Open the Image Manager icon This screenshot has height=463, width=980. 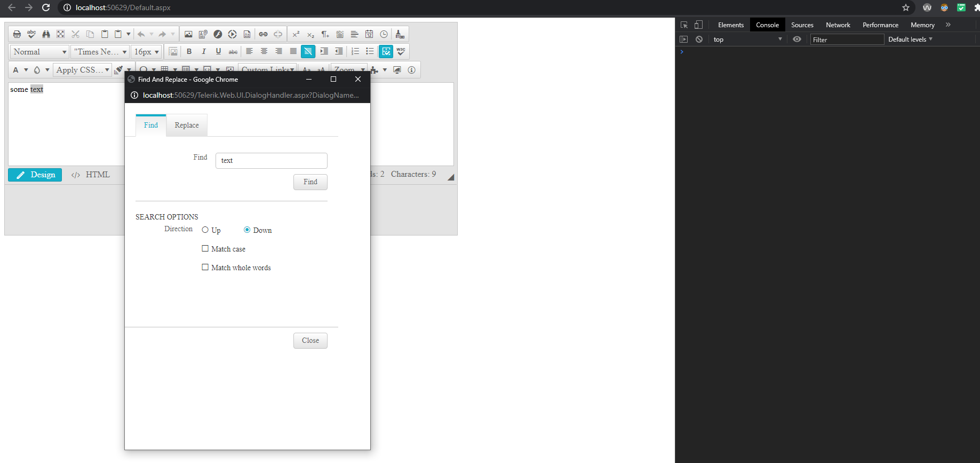188,34
